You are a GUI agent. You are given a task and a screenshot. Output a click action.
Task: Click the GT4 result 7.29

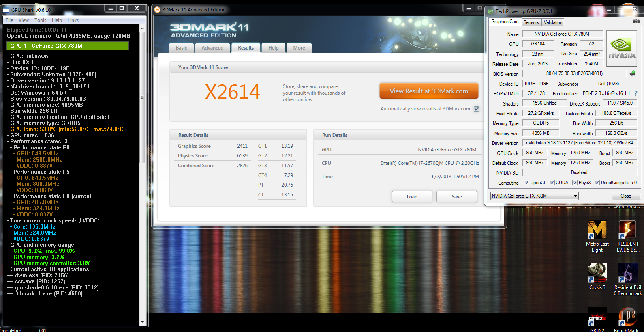pyautogui.click(x=288, y=175)
